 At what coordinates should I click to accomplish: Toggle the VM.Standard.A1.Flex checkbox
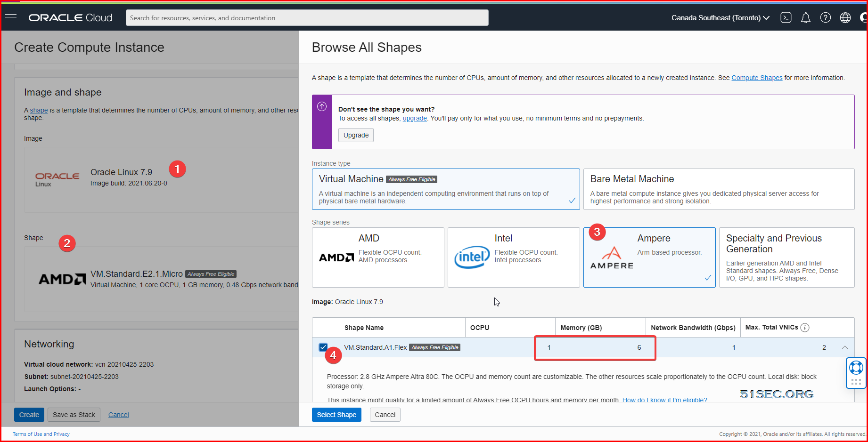[x=323, y=347]
